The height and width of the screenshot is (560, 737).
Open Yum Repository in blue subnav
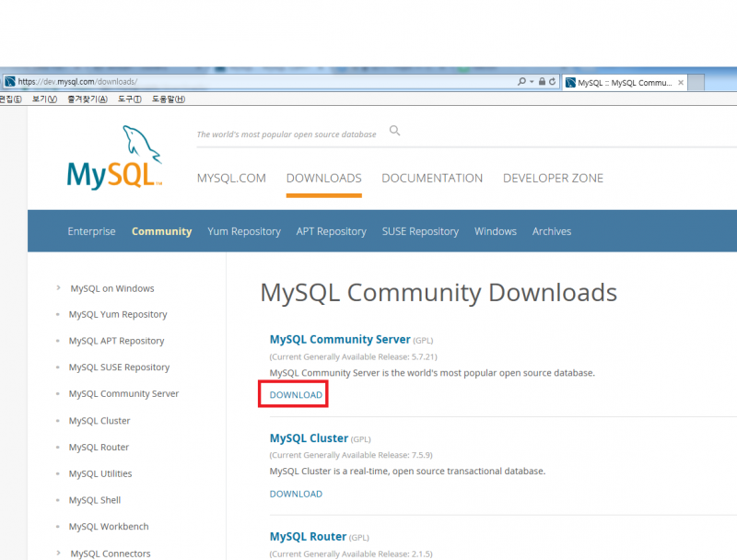[x=244, y=231]
